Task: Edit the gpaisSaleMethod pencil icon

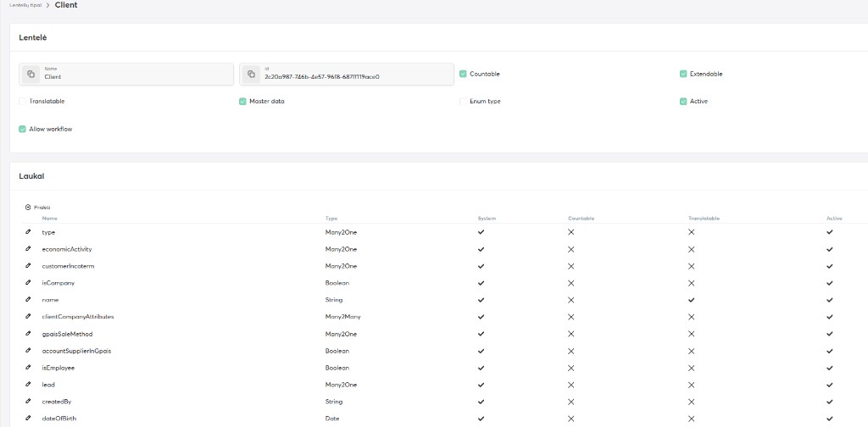Action: click(28, 334)
